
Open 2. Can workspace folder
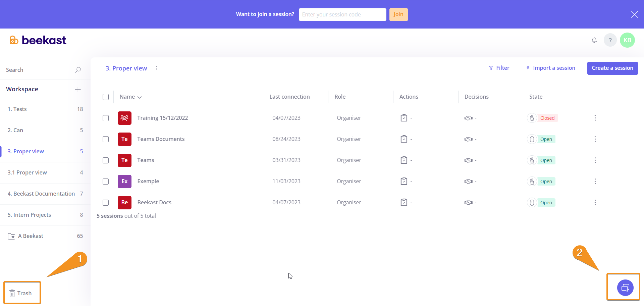(45, 130)
